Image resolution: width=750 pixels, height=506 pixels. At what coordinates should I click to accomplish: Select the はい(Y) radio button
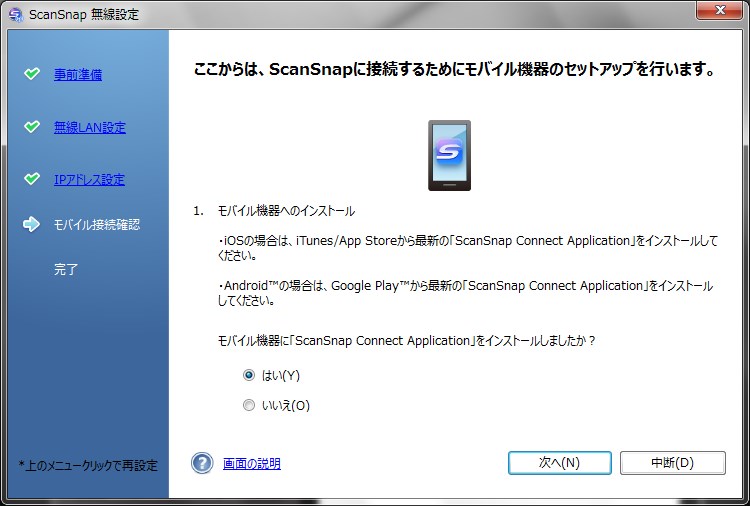[249, 375]
